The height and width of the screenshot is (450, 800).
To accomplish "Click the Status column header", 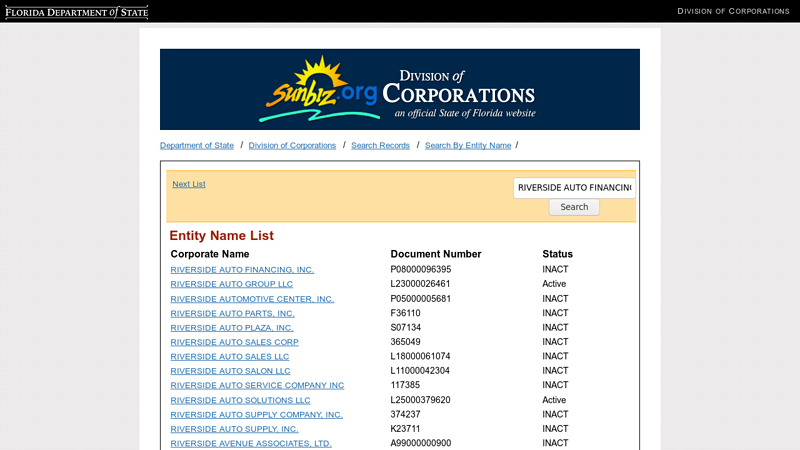I will click(558, 254).
